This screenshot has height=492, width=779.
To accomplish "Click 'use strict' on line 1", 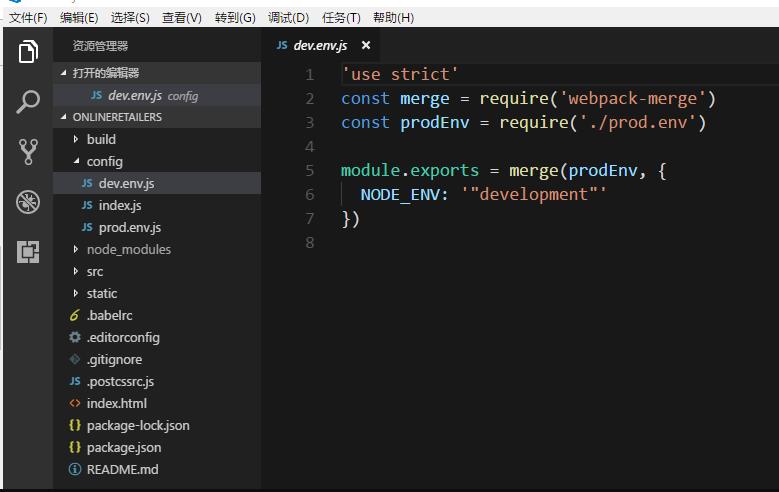I will (400, 75).
